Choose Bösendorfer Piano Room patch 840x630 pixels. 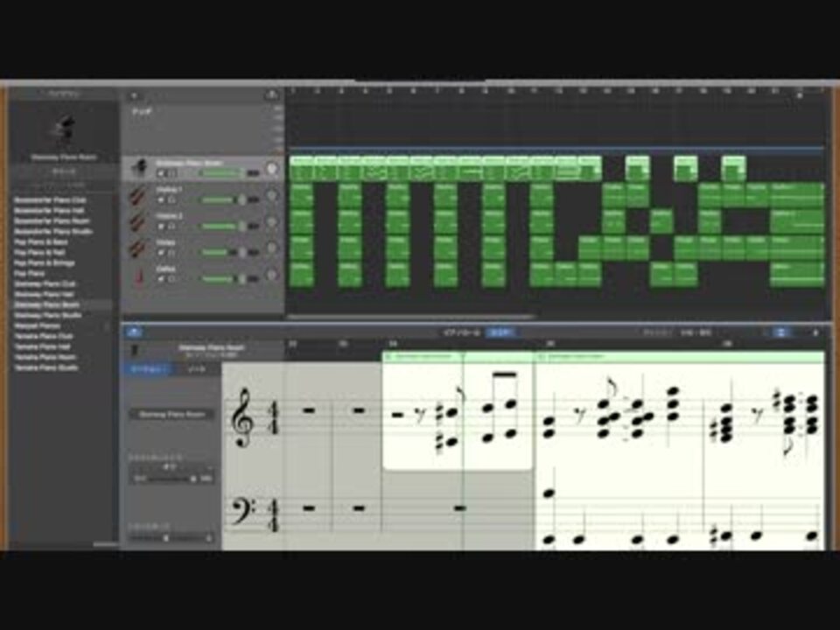pyautogui.click(x=52, y=220)
